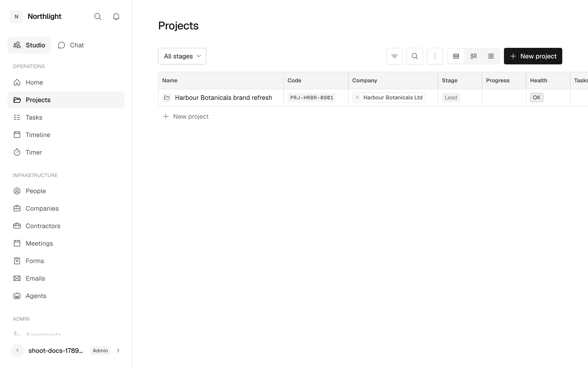Select the Studio tab
The width and height of the screenshot is (588, 368).
click(x=29, y=45)
